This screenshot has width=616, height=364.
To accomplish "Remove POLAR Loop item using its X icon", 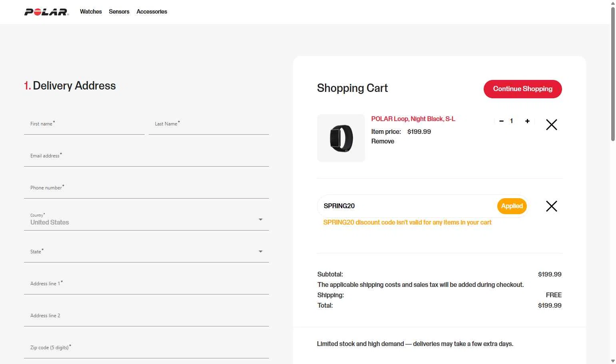I will pos(551,125).
